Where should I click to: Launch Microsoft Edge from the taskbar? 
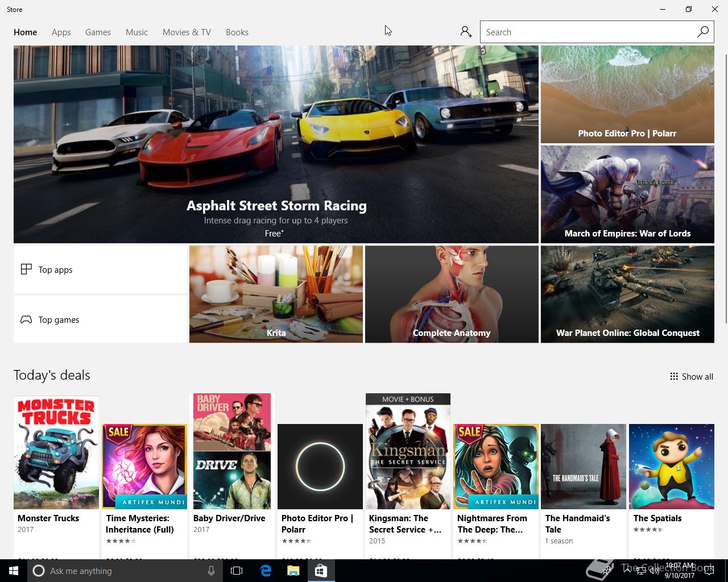[x=266, y=571]
